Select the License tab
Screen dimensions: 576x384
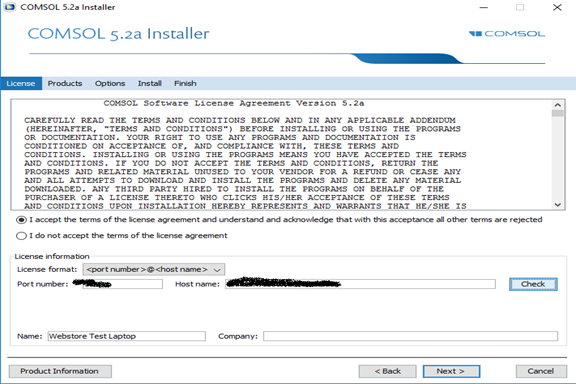coord(21,83)
